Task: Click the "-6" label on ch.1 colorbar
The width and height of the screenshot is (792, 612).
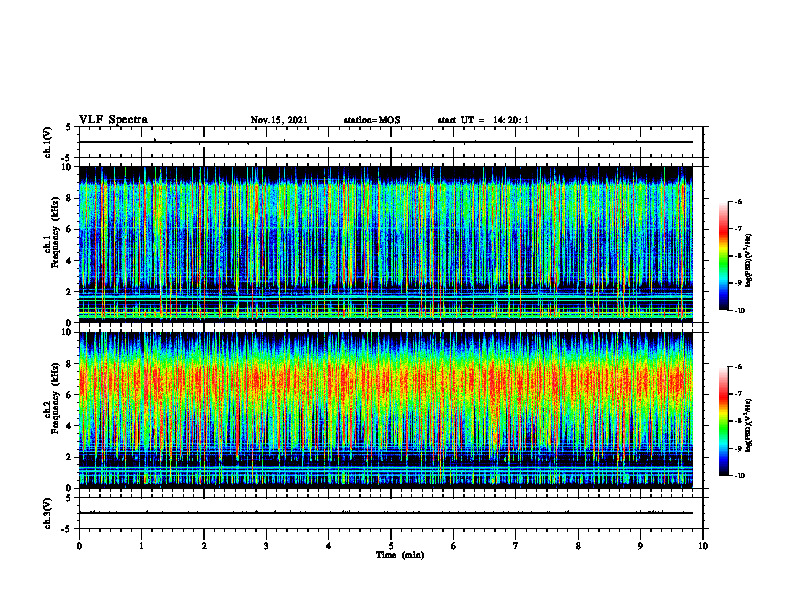Action: pos(737,202)
